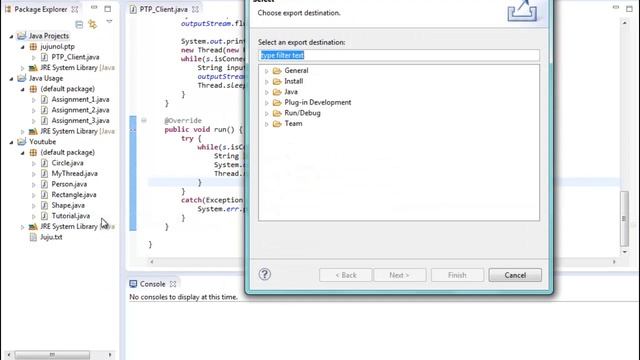Select Shape.java file

[x=68, y=205]
